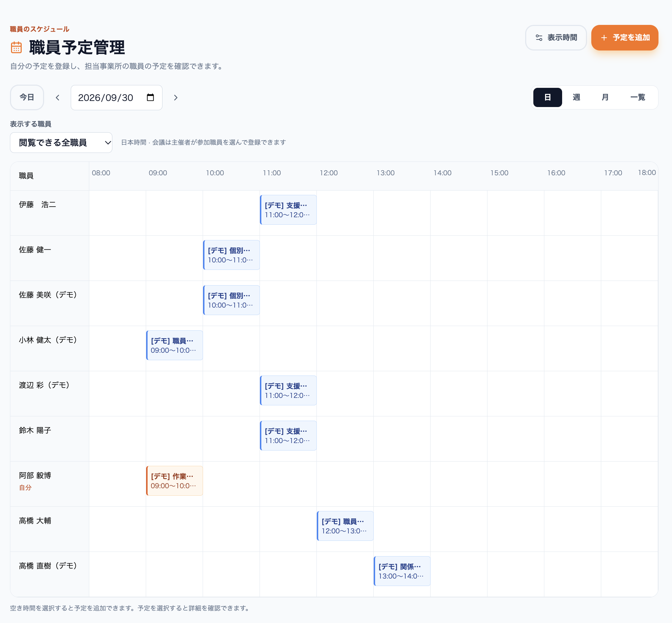Click the 表示する職員 label
Screen dimensions: 672x623
[31, 124]
